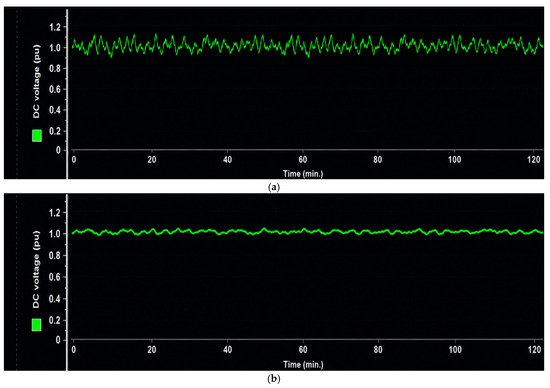Image resolution: width=550 pixels, height=388 pixels.
Task: Click the 1.2 y-axis label in chart (a)
Action: [55, 27]
